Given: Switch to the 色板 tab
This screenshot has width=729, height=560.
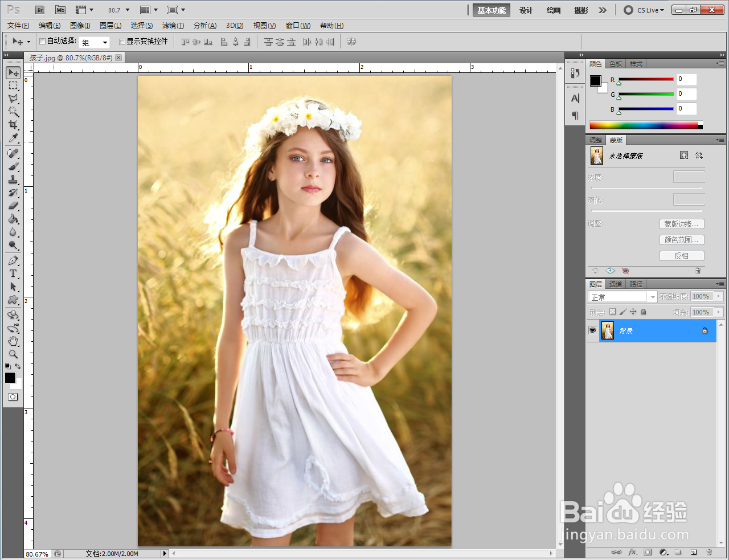Looking at the screenshot, I should pos(616,64).
